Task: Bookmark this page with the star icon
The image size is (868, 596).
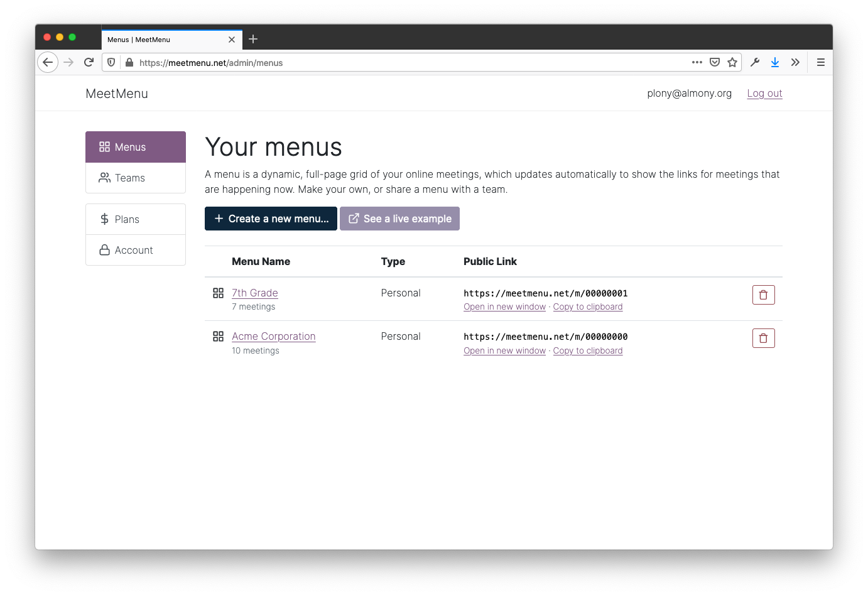Action: pos(732,62)
